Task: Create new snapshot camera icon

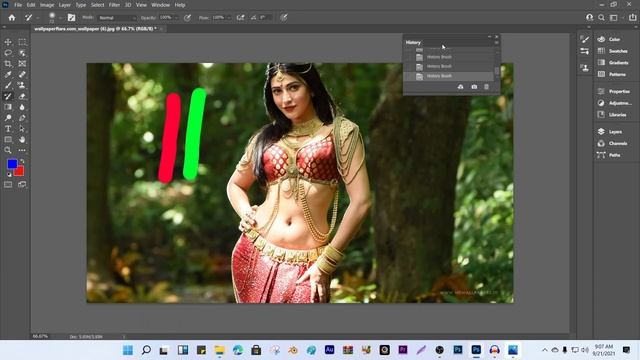Action: point(474,87)
